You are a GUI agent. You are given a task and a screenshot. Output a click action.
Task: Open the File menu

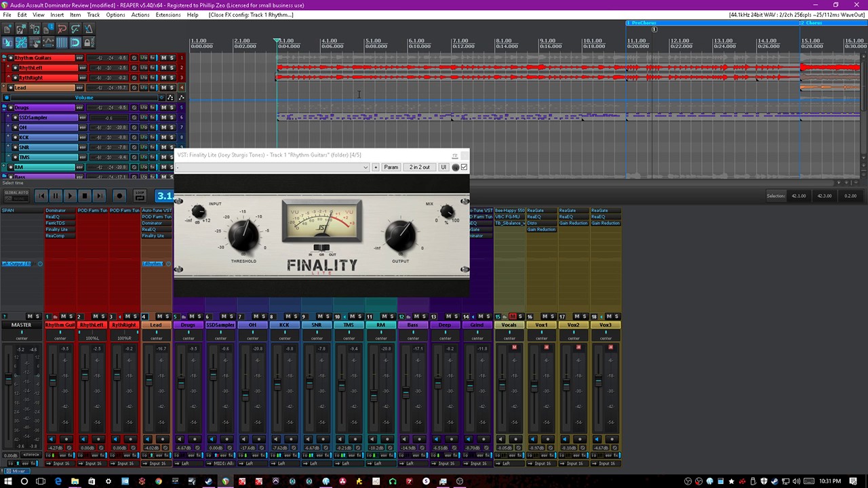coord(7,14)
